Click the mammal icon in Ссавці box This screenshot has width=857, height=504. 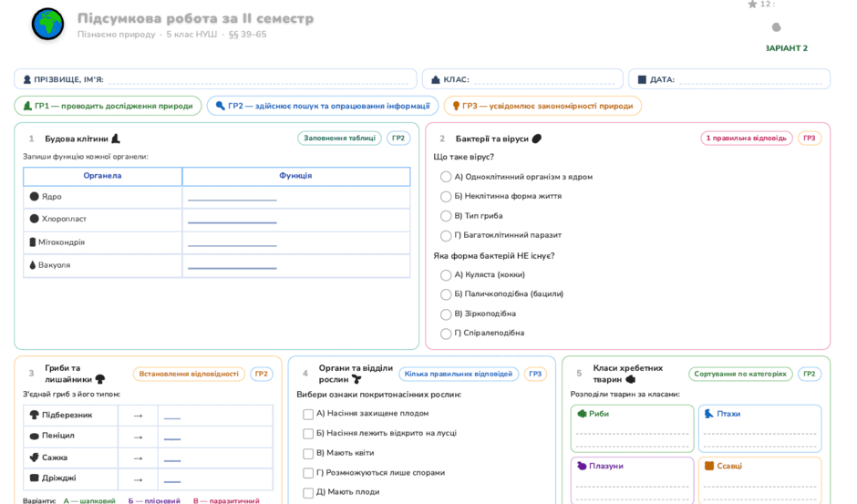(x=709, y=466)
